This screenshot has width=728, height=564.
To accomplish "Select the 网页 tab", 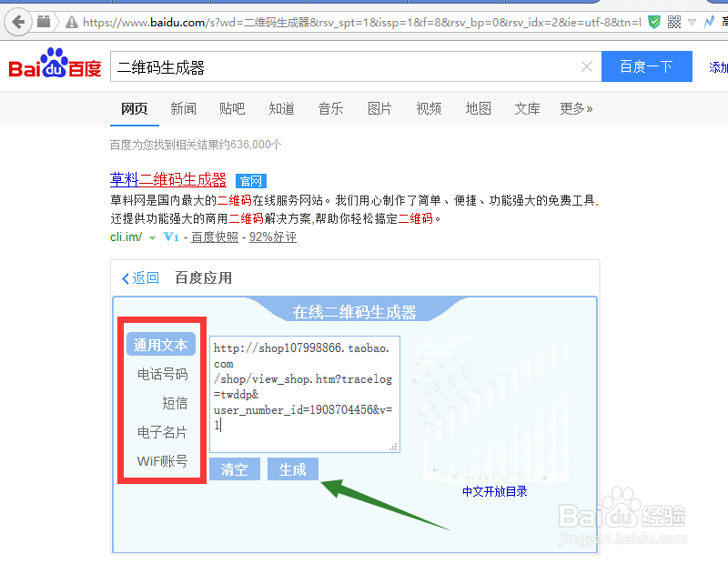I will coord(134,108).
